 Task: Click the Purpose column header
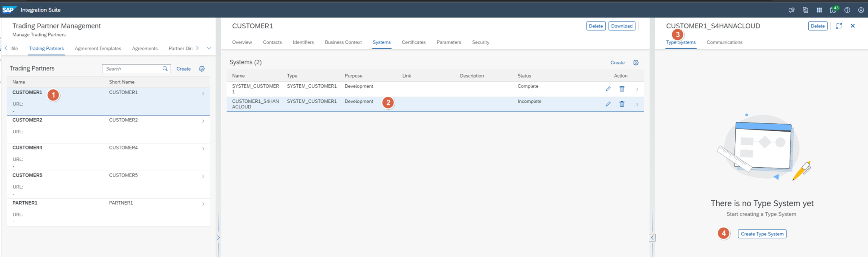(x=353, y=76)
